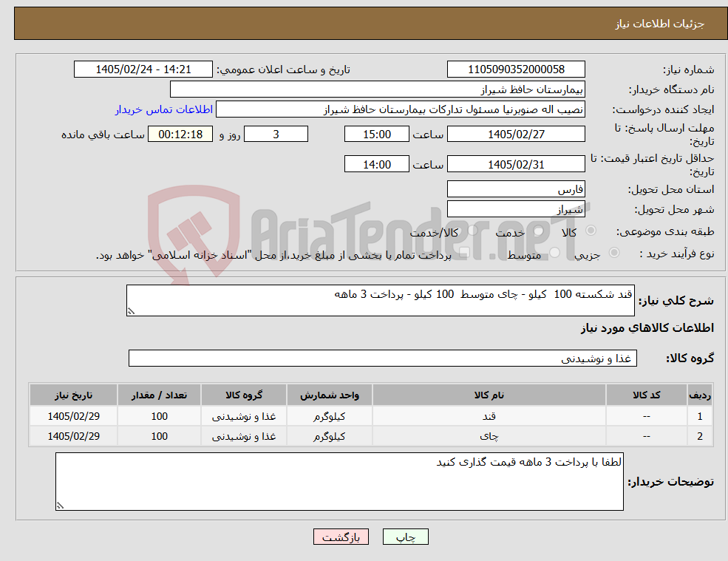Image resolution: width=728 pixels, height=561 pixels.
Task: Click the announcement date field 1405/02/24 - 14:21
Action: (x=143, y=69)
